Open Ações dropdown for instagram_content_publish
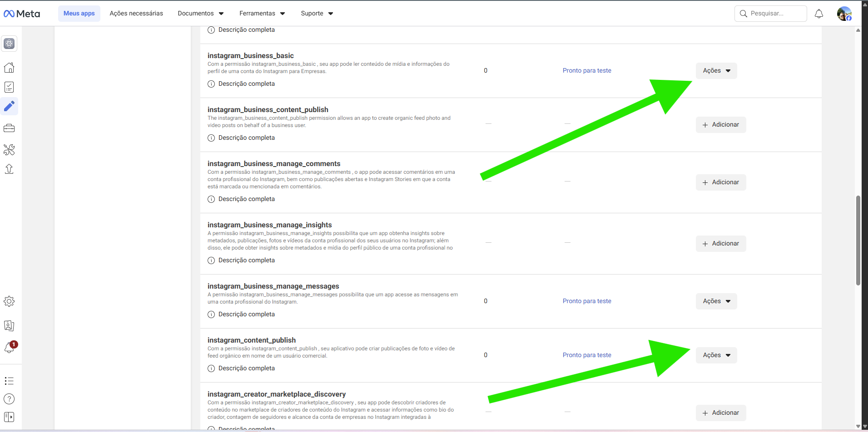Viewport: 868px width, 432px height. pos(716,355)
